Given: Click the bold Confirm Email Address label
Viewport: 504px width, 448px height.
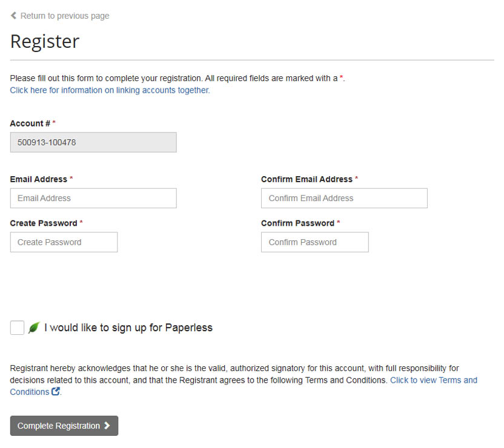Looking at the screenshot, I should pos(307,179).
